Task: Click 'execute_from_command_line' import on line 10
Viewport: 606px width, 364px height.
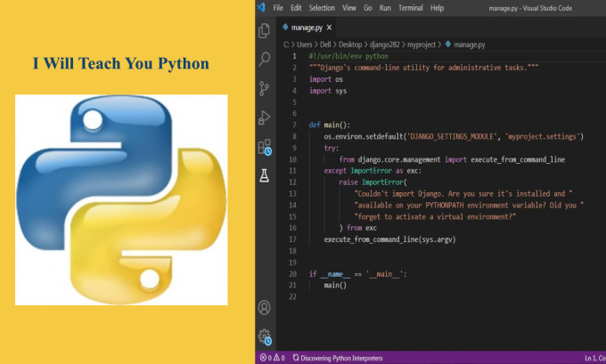Action: coord(518,159)
